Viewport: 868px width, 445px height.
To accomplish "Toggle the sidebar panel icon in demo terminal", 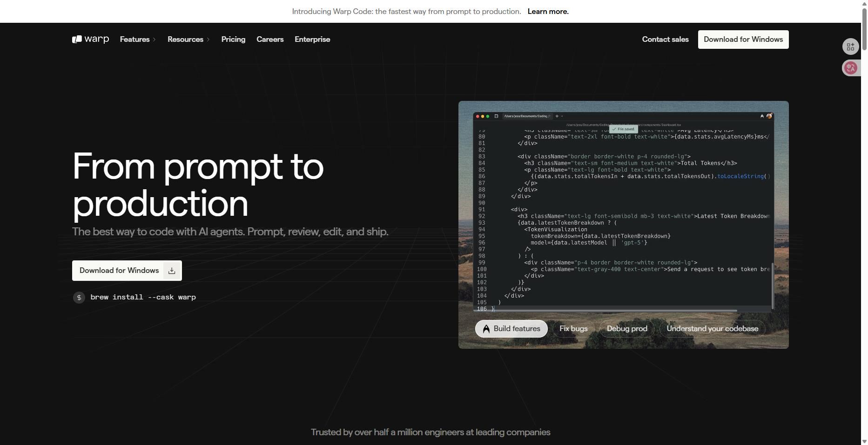I will click(496, 116).
